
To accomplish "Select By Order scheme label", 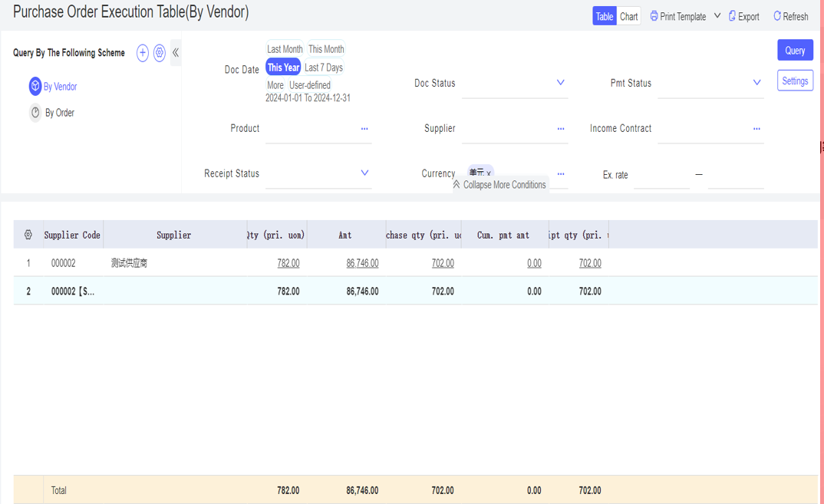I will tap(60, 113).
